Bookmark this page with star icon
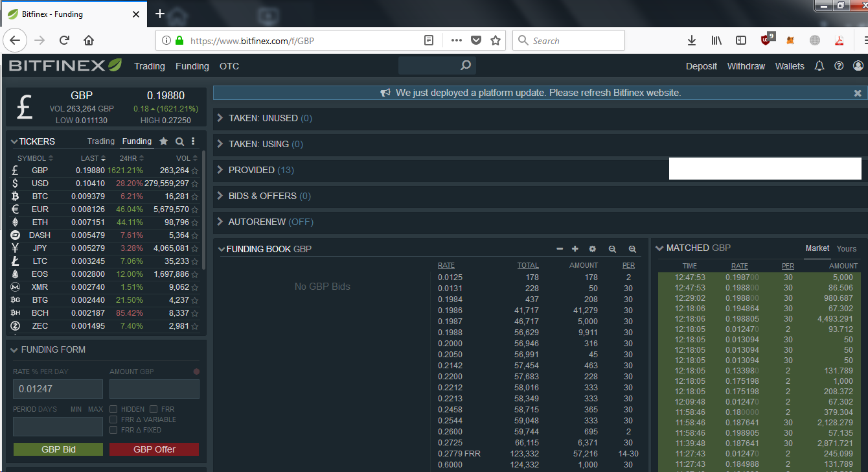868x472 pixels. (496, 40)
